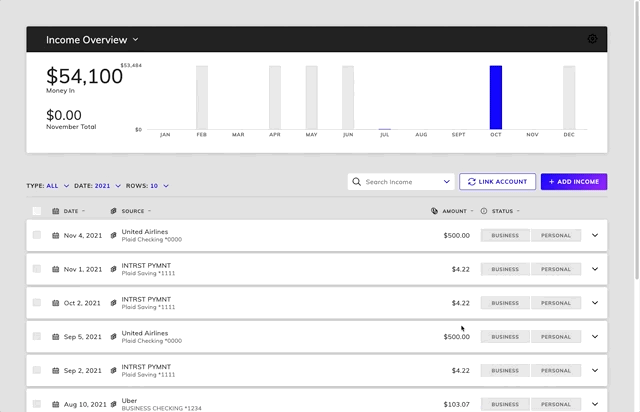
Task: Click into the Search Income field
Action: pos(401,182)
